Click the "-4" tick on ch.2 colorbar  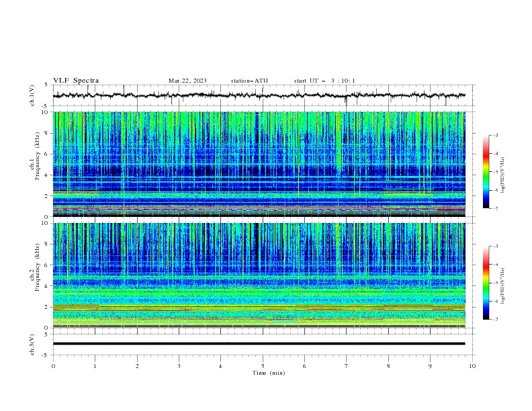point(495,265)
